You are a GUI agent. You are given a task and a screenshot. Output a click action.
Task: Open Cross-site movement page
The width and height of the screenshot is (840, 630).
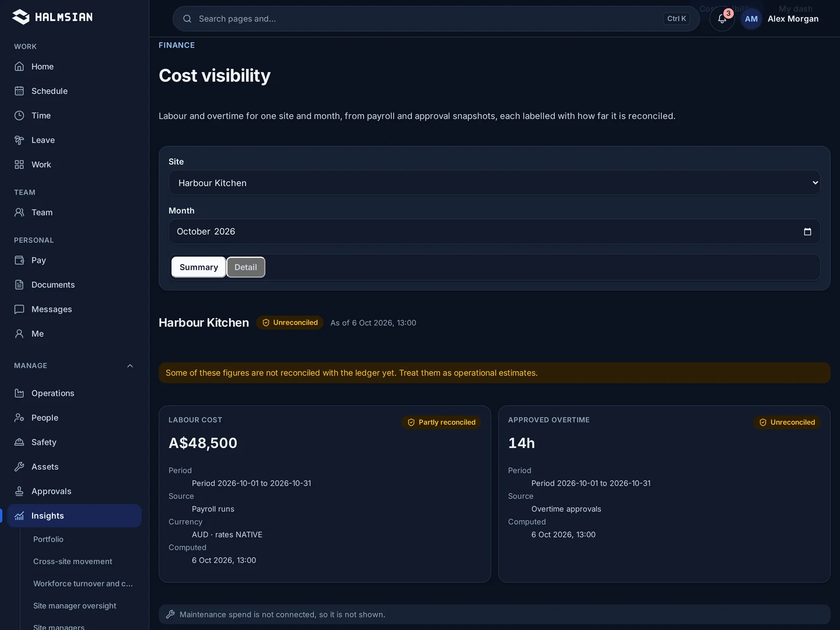(72, 561)
